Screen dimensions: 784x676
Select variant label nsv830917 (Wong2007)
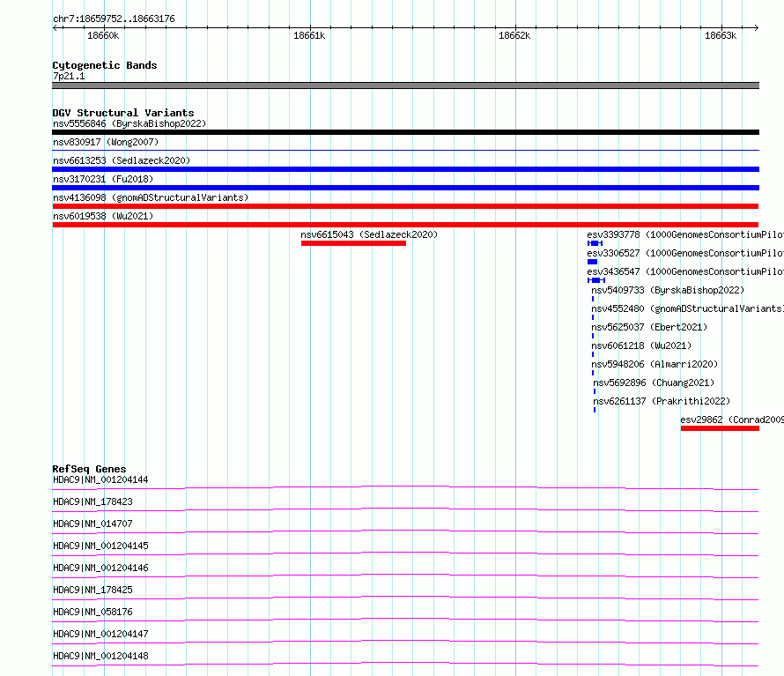coord(106,142)
